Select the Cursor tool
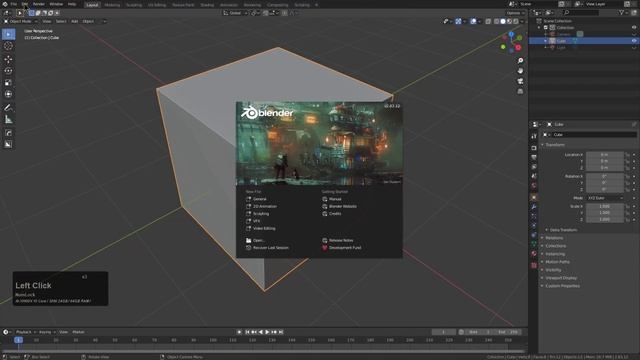640x360 pixels. 8,46
